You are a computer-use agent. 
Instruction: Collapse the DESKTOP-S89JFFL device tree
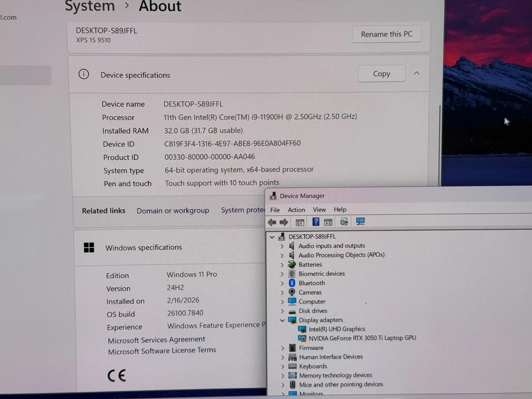click(x=272, y=237)
